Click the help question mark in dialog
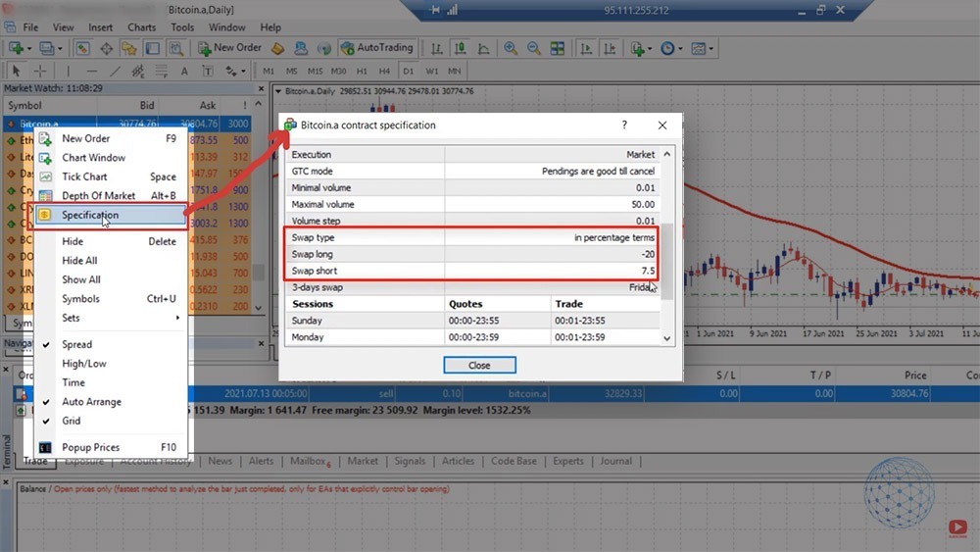 [x=624, y=125]
